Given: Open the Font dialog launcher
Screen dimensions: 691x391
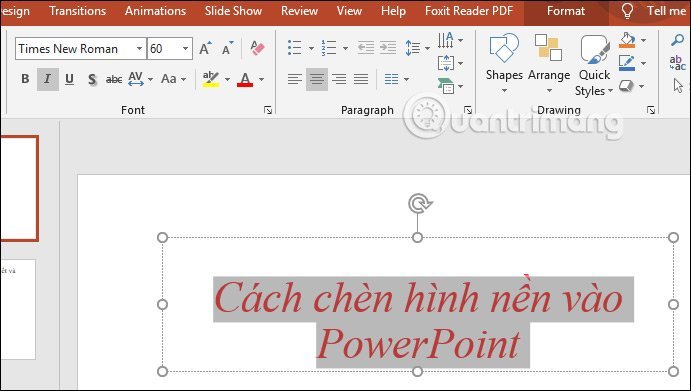Looking at the screenshot, I should coord(267,110).
